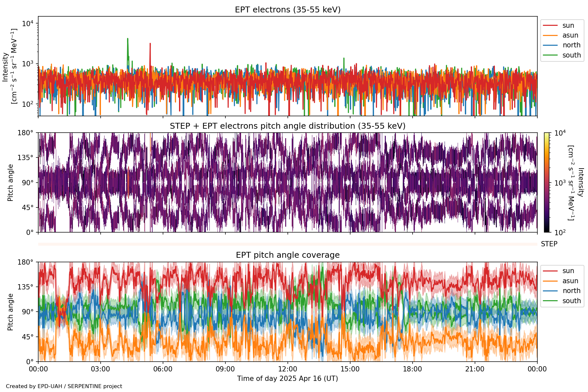Screen dimensions: 588x392
Task: Click the STEP + EPT pitch angle distribution title
Action: pos(287,126)
